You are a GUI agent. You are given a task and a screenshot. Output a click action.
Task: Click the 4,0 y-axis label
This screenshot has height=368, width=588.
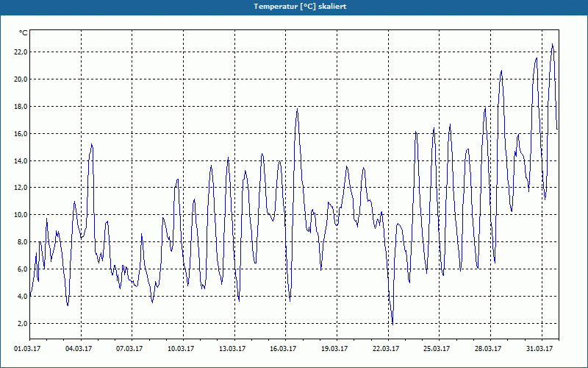point(22,297)
